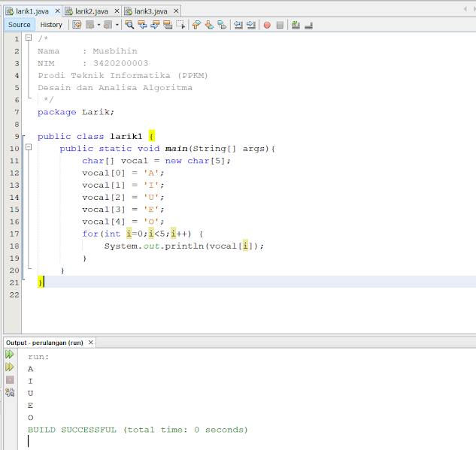476x450 pixels.
Task: Toggle bookmark on current line
Action: pos(222,25)
